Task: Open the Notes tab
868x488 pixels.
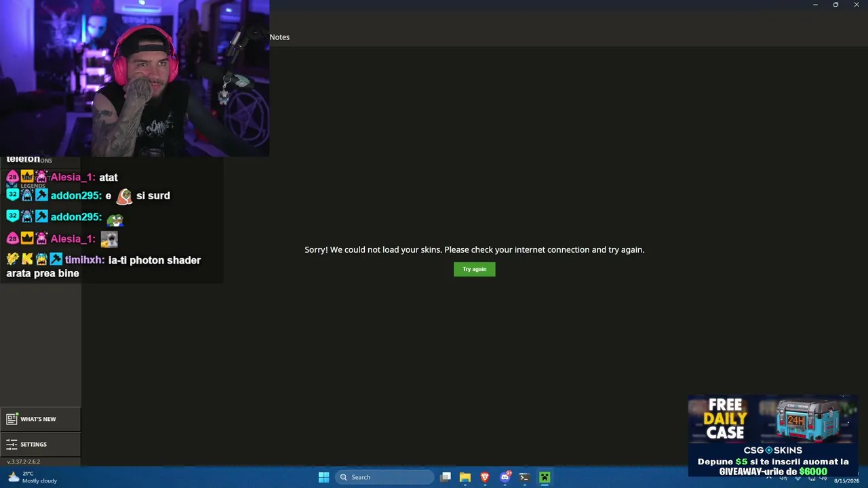Action: (x=279, y=37)
